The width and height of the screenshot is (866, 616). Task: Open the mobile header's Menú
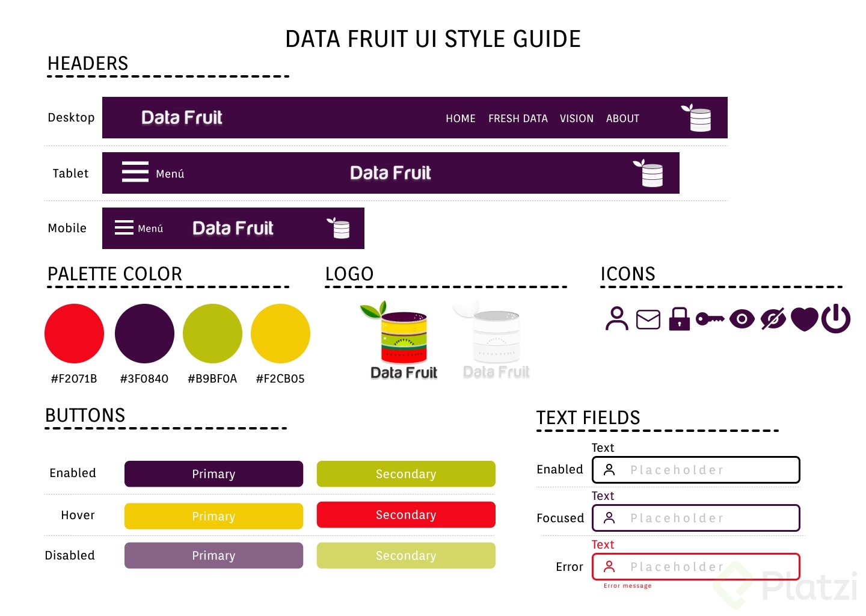[x=150, y=228]
